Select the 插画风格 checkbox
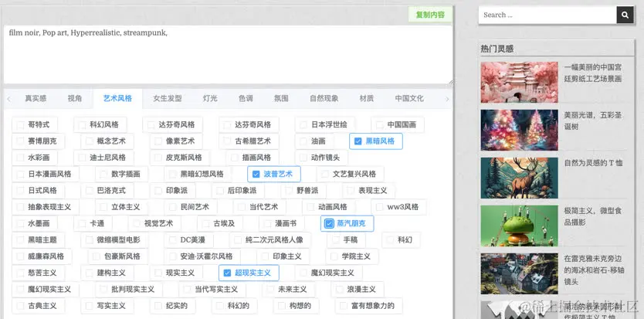 pyautogui.click(x=234, y=158)
